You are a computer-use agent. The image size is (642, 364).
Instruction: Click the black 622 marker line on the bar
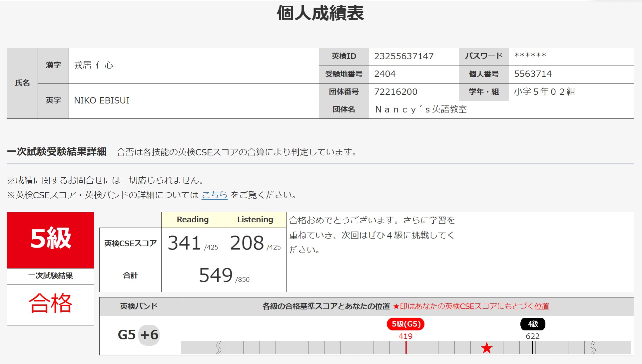click(x=532, y=347)
